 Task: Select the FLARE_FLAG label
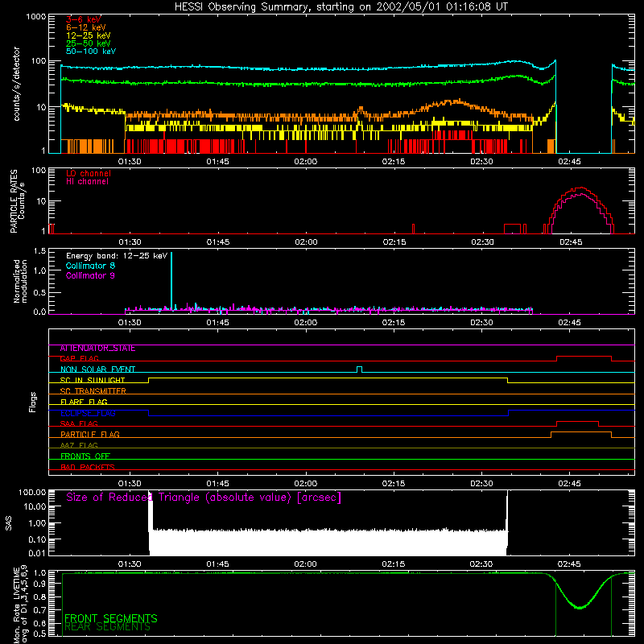(84, 402)
